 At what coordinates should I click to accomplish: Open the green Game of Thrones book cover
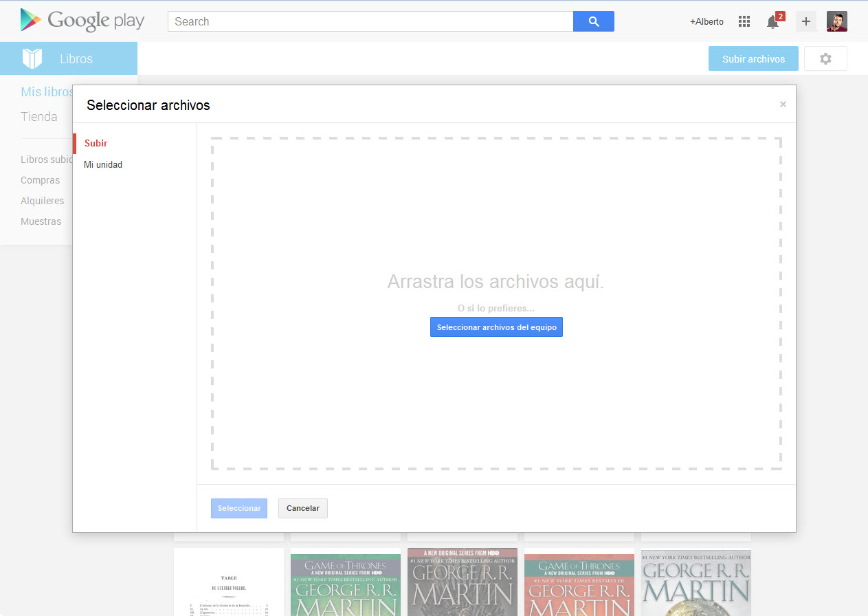[x=346, y=585]
